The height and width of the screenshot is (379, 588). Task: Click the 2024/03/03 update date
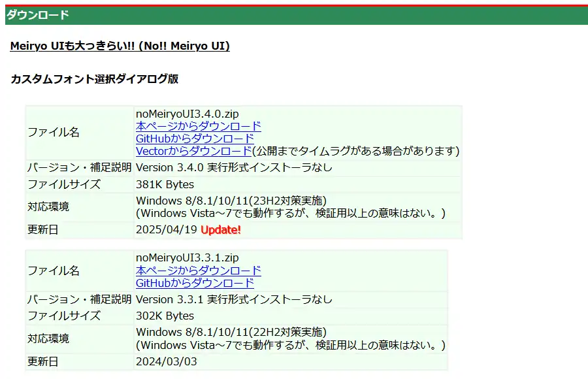(167, 361)
